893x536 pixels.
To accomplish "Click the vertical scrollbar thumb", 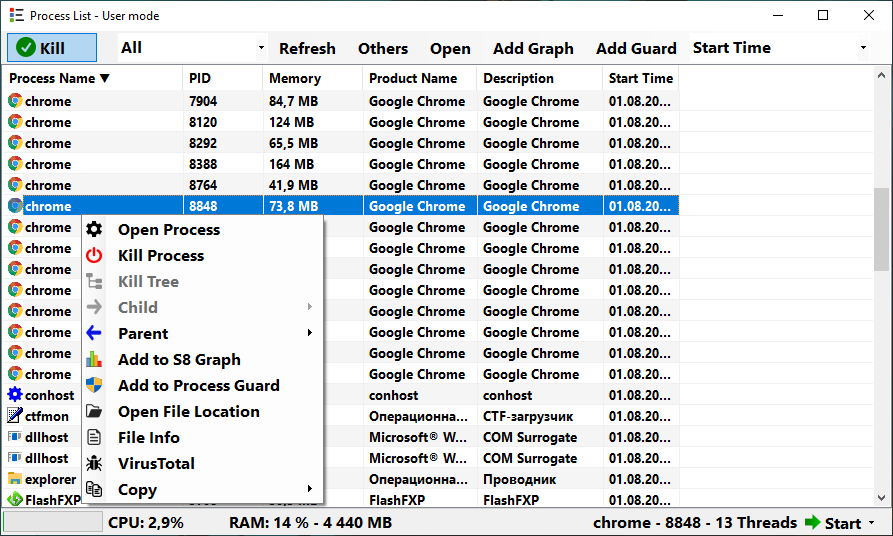I will coord(882,230).
